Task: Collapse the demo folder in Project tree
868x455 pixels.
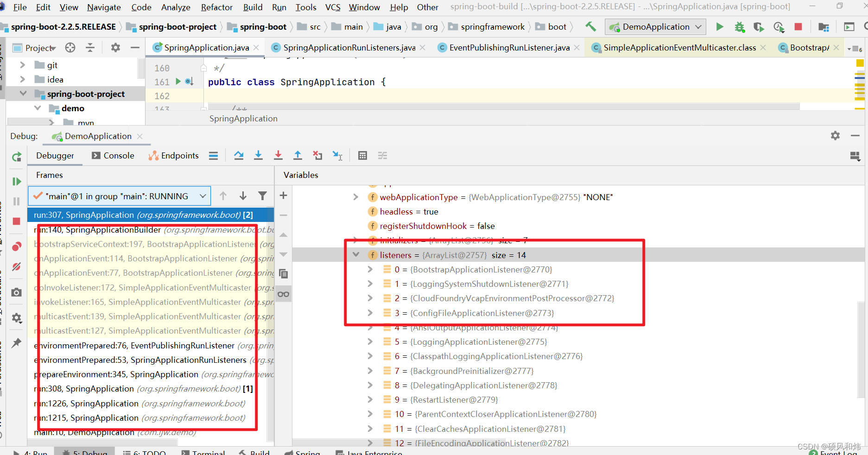Action: pos(38,108)
